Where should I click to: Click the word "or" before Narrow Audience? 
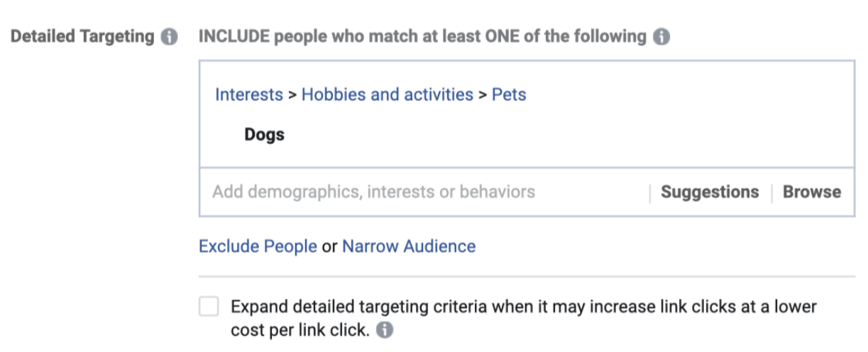tap(329, 246)
